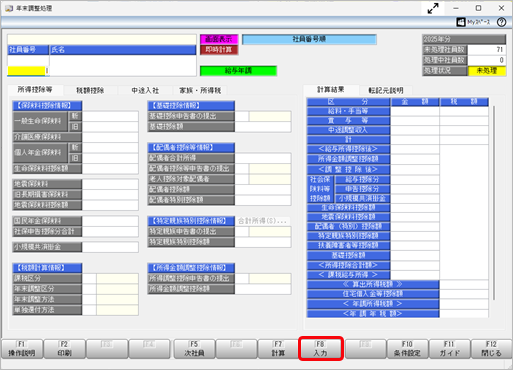
Task: Click the 地震保険料 input field
Action: tap(110, 184)
